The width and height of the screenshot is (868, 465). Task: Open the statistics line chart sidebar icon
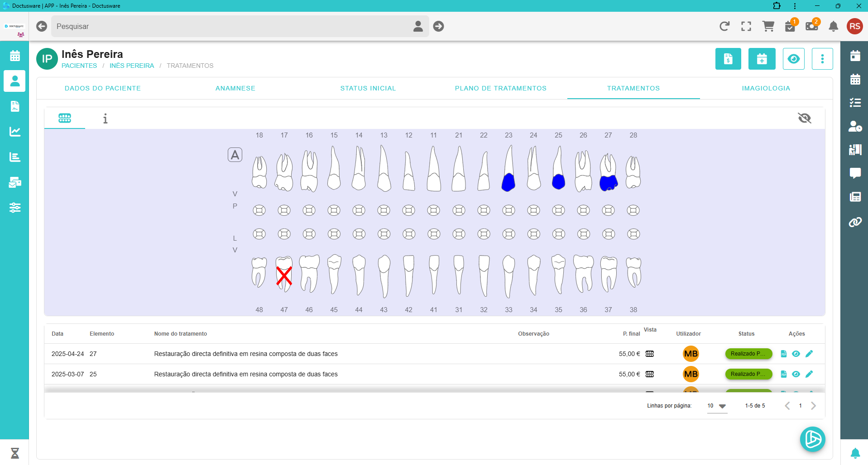point(15,132)
